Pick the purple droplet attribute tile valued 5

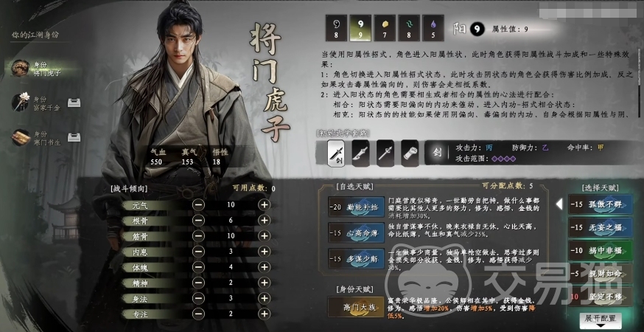433,28
